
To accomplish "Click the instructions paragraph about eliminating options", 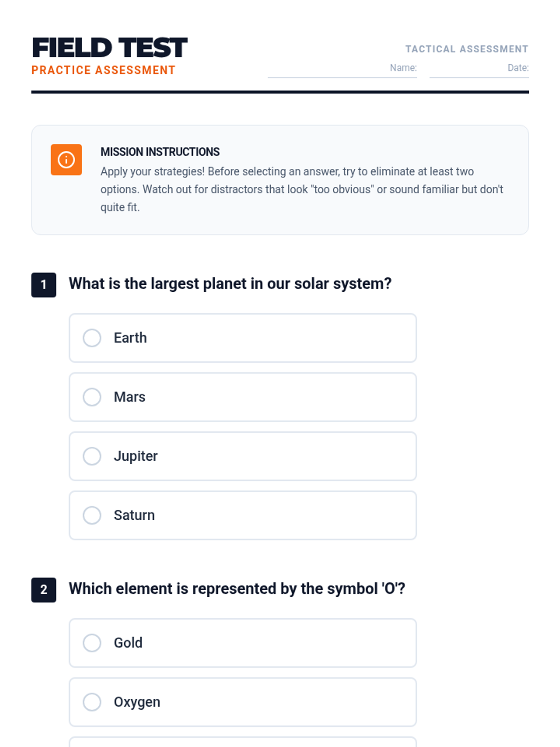I will point(301,189).
